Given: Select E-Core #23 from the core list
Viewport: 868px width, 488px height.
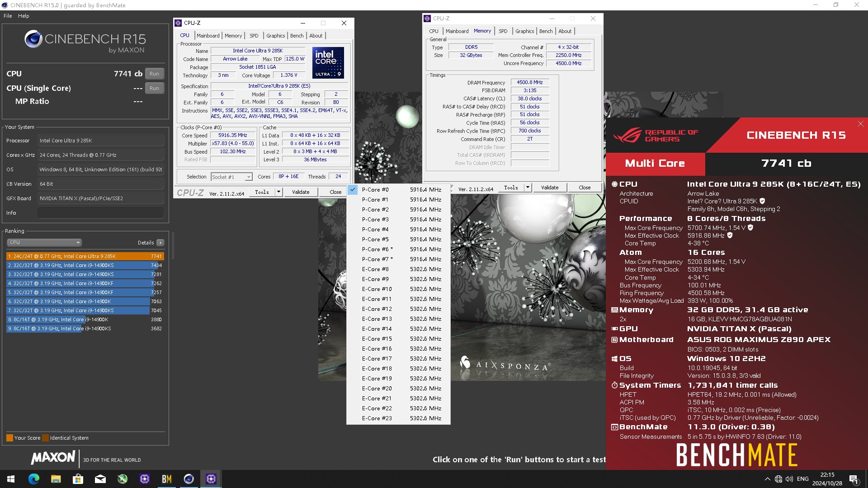Looking at the screenshot, I should pos(398,418).
